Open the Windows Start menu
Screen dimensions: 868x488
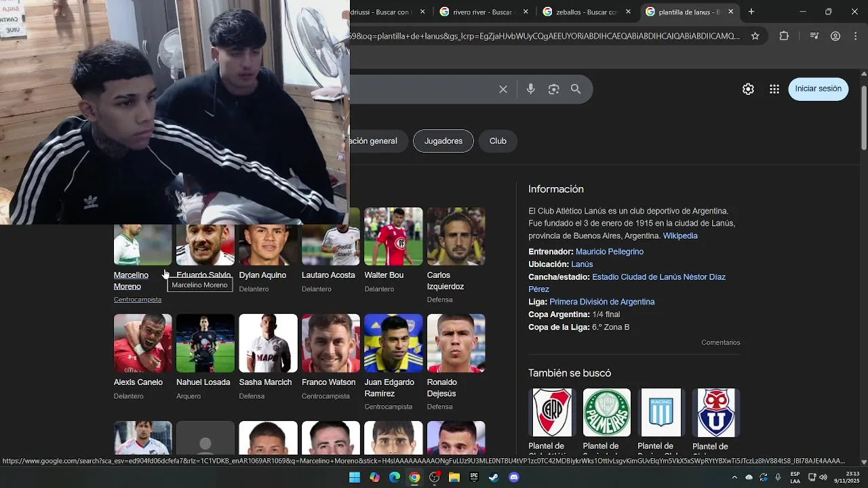pyautogui.click(x=355, y=477)
